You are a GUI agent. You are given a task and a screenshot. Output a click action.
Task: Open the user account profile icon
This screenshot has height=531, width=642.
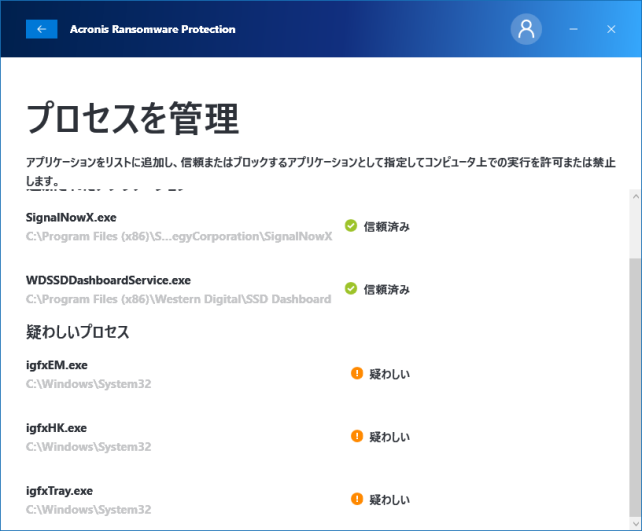[x=526, y=29]
